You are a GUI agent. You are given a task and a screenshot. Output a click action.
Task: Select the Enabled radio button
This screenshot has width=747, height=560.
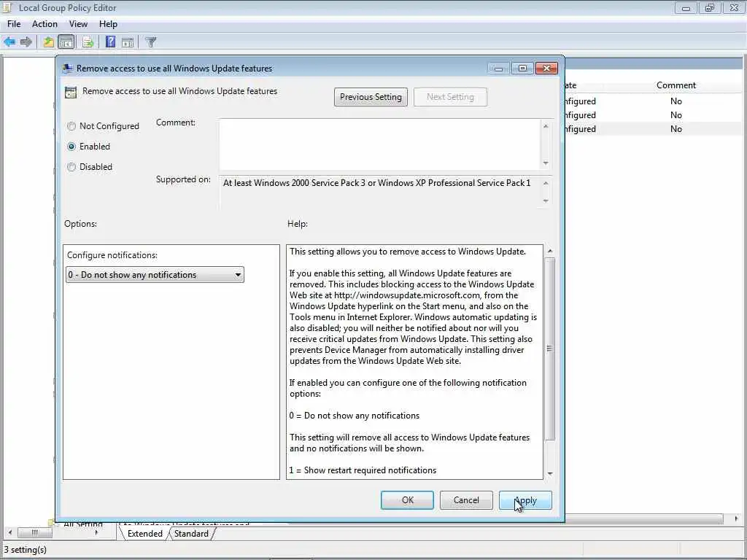(x=71, y=147)
